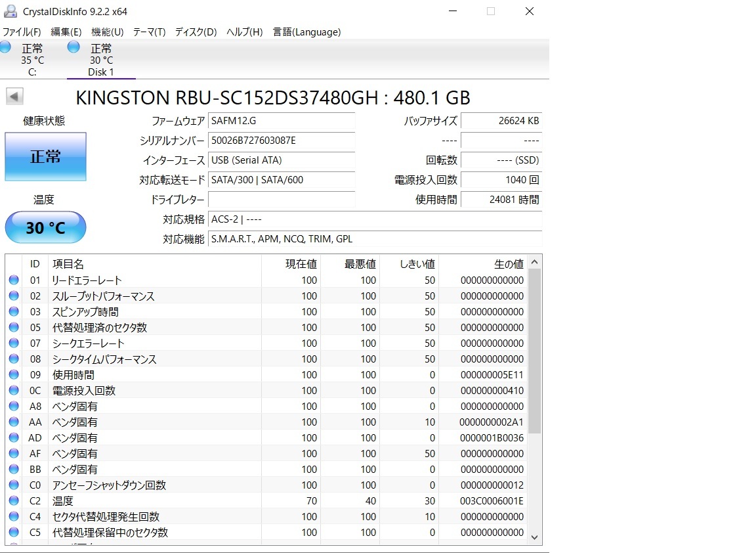756x553 pixels.
Task: Open the ディスク(D) menu
Action: [x=196, y=32]
